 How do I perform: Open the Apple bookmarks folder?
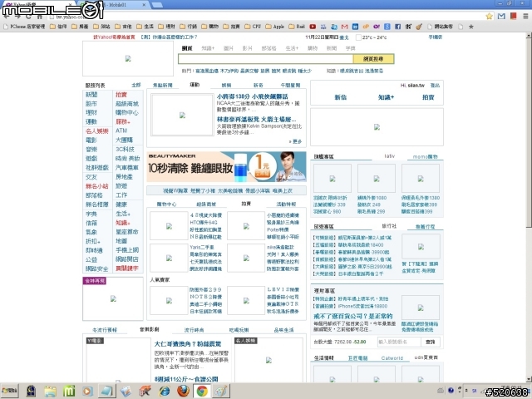pyautogui.click(x=275, y=27)
